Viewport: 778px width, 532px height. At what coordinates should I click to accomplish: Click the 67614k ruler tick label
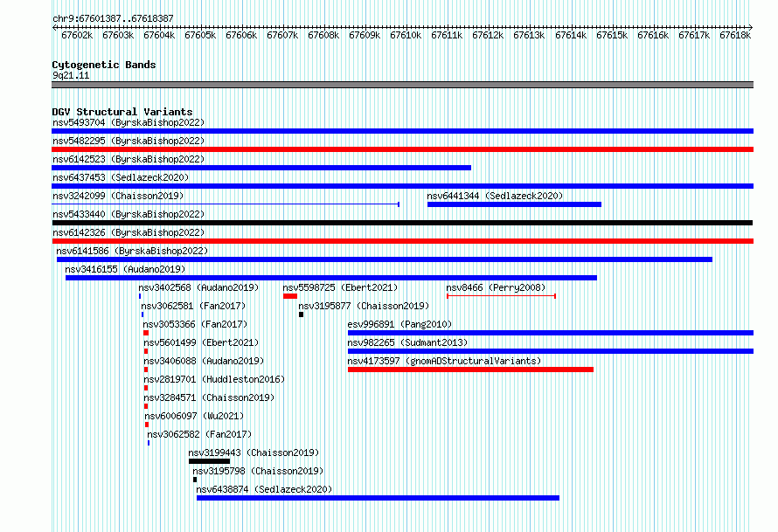coord(571,35)
